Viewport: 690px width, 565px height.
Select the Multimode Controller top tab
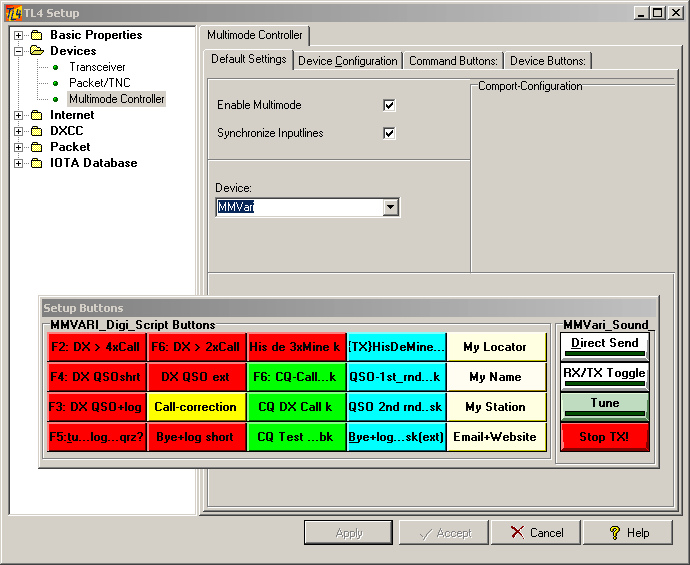click(x=254, y=35)
